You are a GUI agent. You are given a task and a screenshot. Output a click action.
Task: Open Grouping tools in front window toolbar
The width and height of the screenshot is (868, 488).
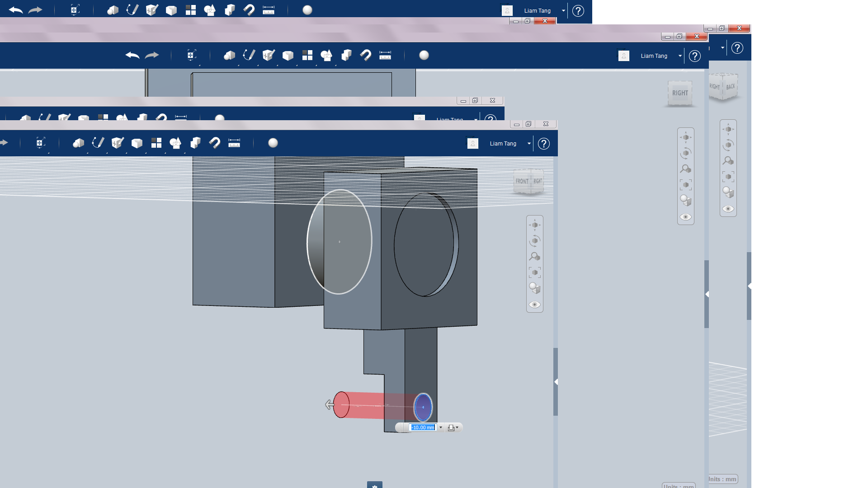175,143
